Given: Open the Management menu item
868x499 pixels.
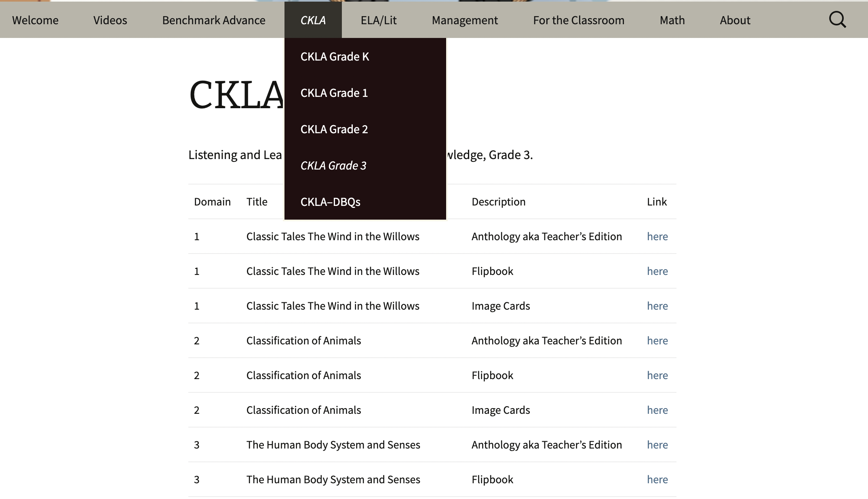Looking at the screenshot, I should click(x=465, y=20).
